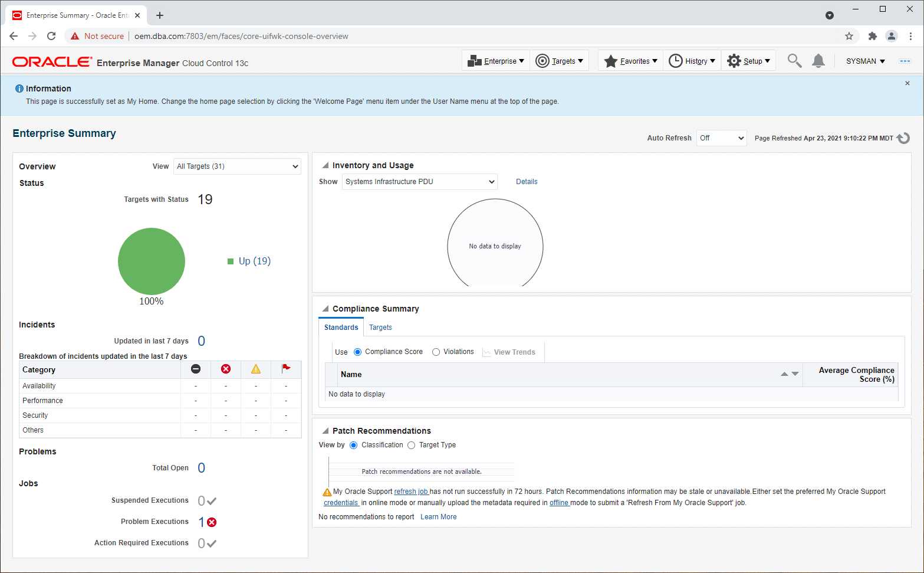Open the Setup menu
The image size is (924, 573).
[748, 61]
